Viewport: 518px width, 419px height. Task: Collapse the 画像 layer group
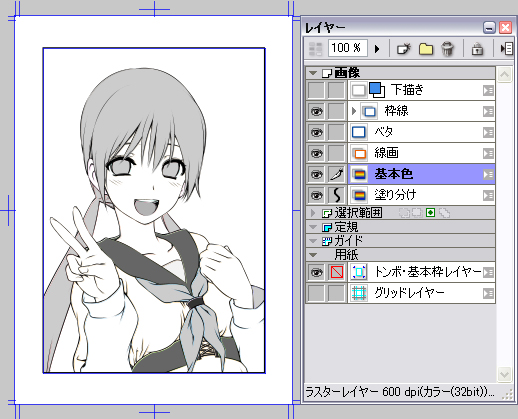coord(313,73)
